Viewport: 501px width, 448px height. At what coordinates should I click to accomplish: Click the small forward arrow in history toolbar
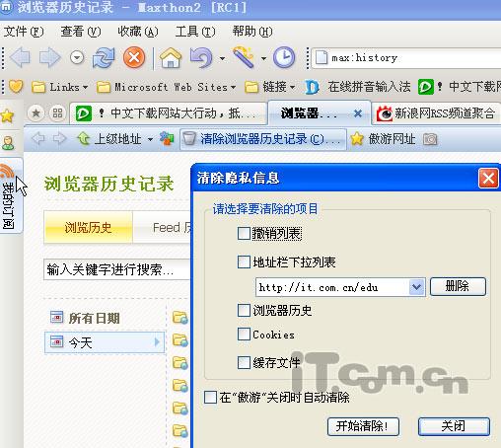60,138
